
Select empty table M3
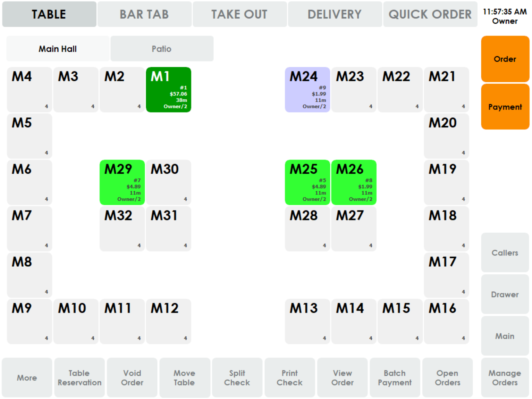(x=76, y=90)
